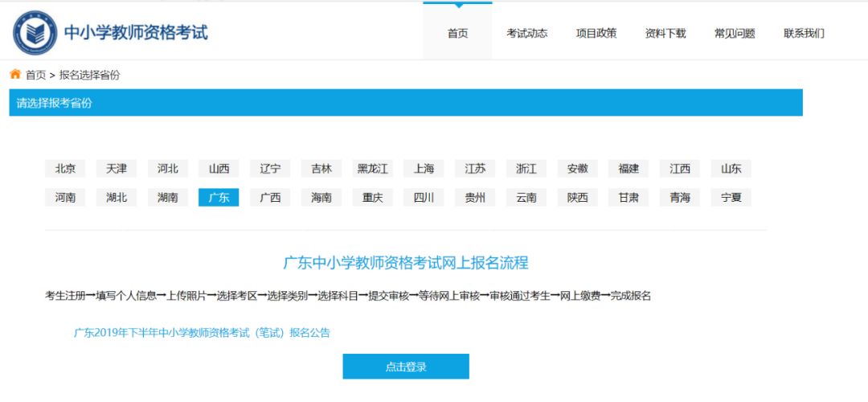This screenshot has height=402, width=868.
Task: Choose 青海 province
Action: [x=681, y=198]
